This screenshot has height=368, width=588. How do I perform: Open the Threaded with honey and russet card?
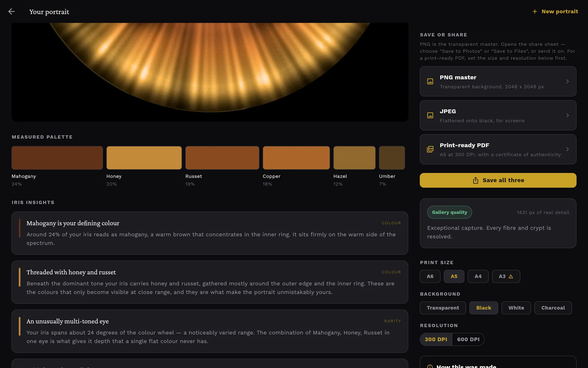tap(210, 282)
